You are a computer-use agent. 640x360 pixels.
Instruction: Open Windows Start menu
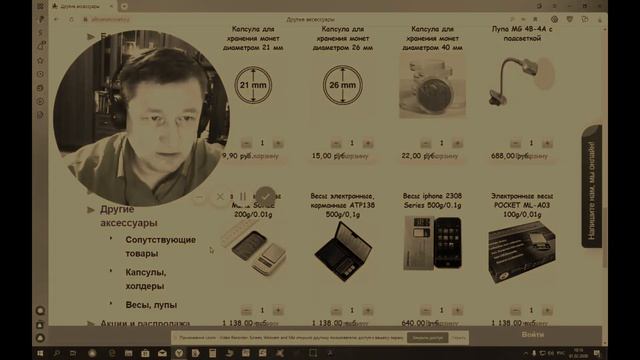point(40,353)
